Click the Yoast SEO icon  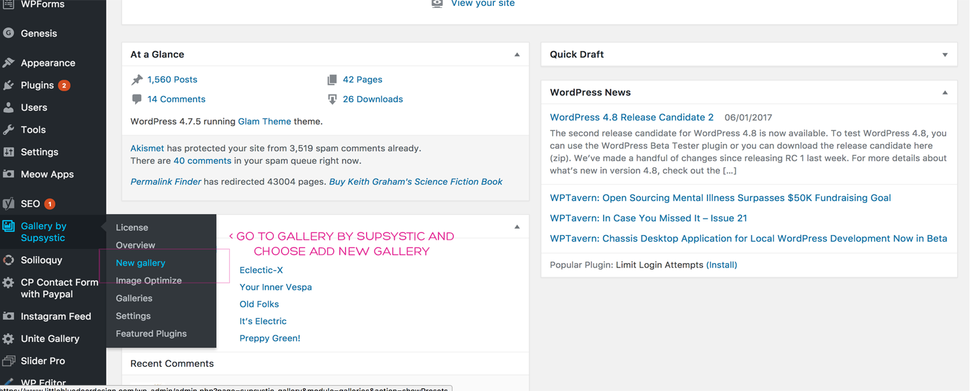pyautogui.click(x=8, y=204)
